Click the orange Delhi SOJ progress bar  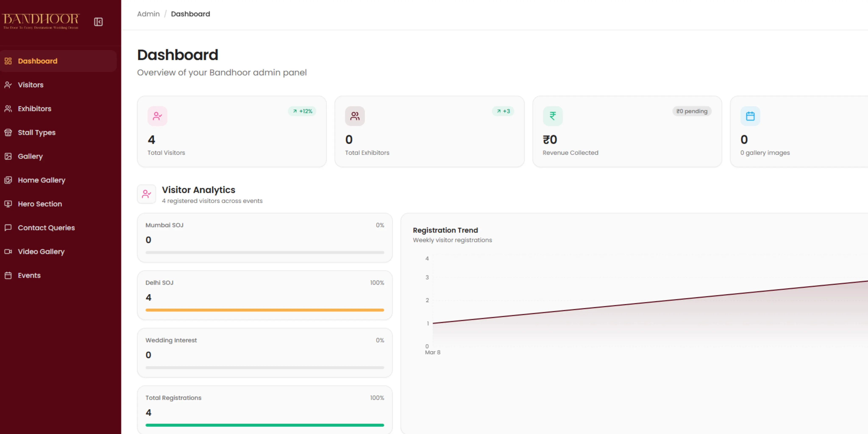(x=264, y=310)
